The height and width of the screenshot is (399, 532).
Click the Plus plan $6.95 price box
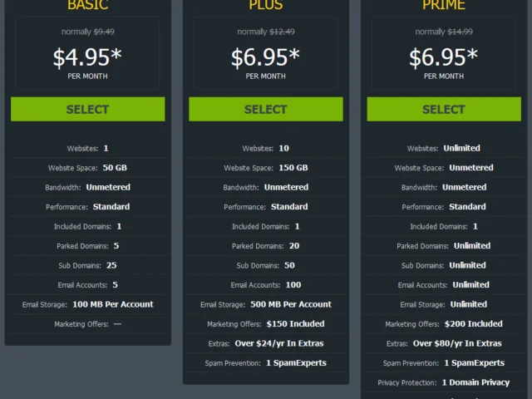(x=266, y=53)
